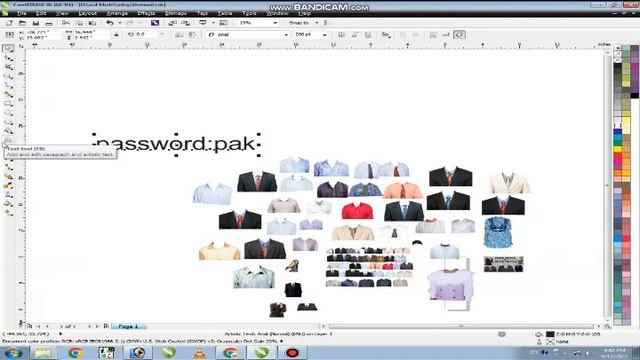Click the Import icon
Image resolution: width=640 pixels, height=360 pixels.
(x=172, y=23)
